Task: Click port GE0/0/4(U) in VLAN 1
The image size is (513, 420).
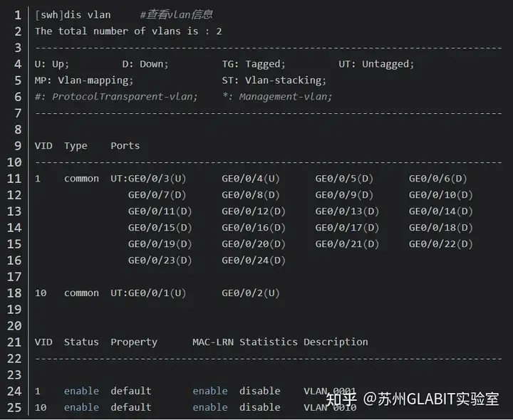Action: tap(251, 179)
